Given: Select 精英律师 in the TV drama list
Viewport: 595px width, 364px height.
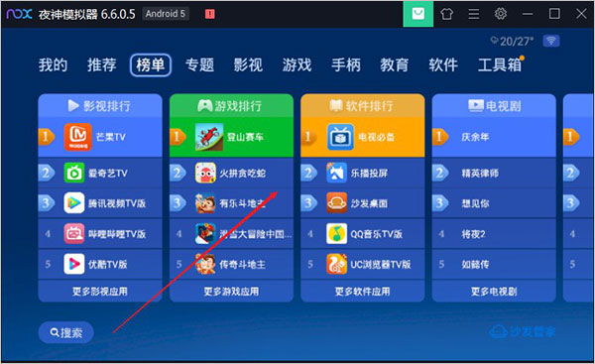Looking at the screenshot, I should tap(494, 174).
